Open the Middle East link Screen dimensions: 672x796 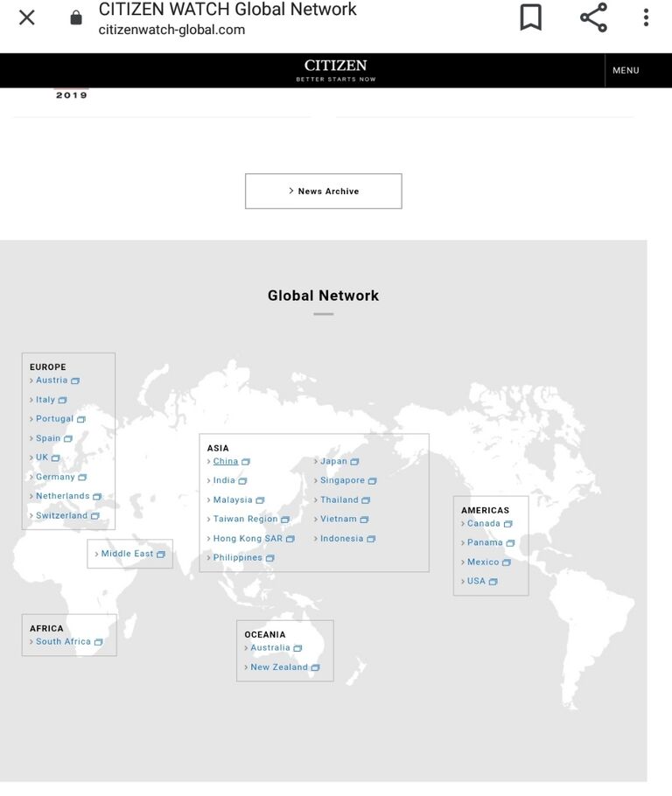pos(127,554)
